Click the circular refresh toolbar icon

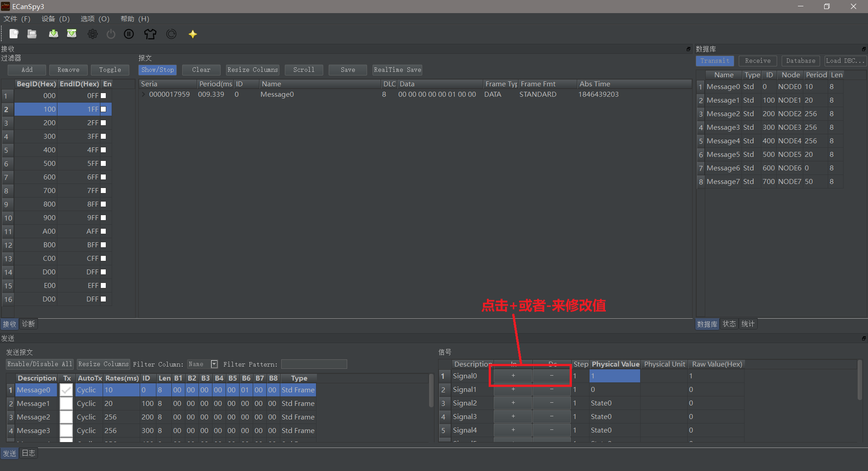pos(171,34)
